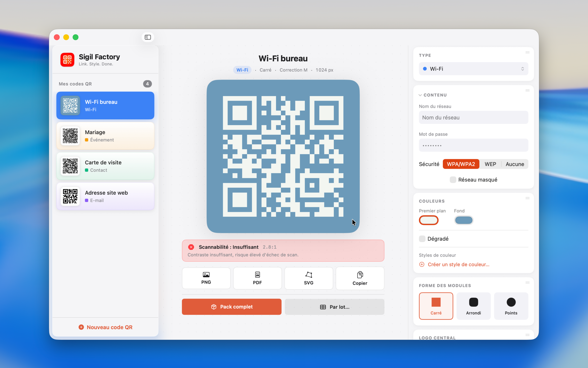Click the green Contact tag dot
This screenshot has height=368, width=588.
pyautogui.click(x=87, y=170)
